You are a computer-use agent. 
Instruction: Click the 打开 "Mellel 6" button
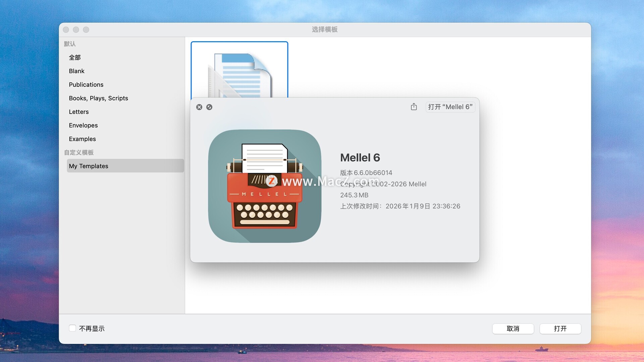[450, 107]
